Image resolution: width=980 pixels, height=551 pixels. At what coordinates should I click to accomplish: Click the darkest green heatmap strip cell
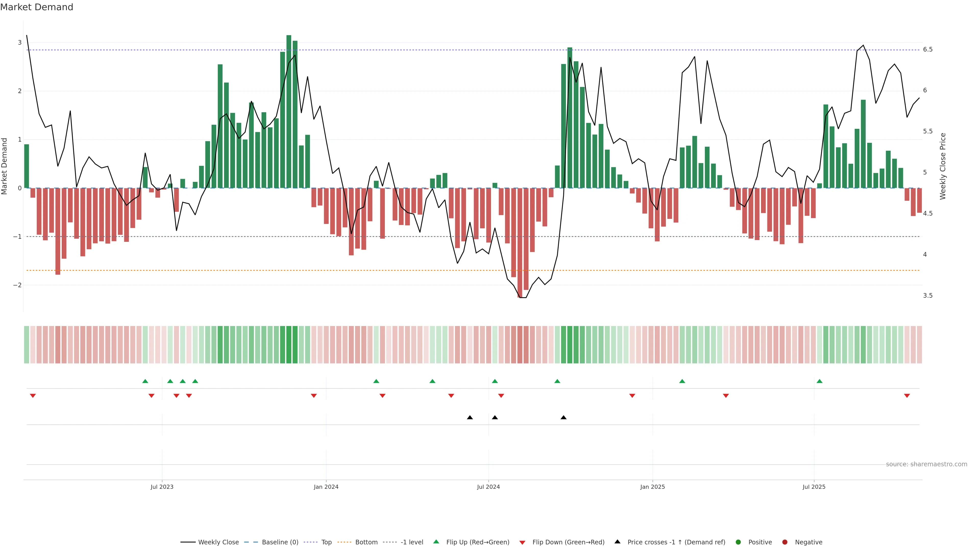[289, 345]
